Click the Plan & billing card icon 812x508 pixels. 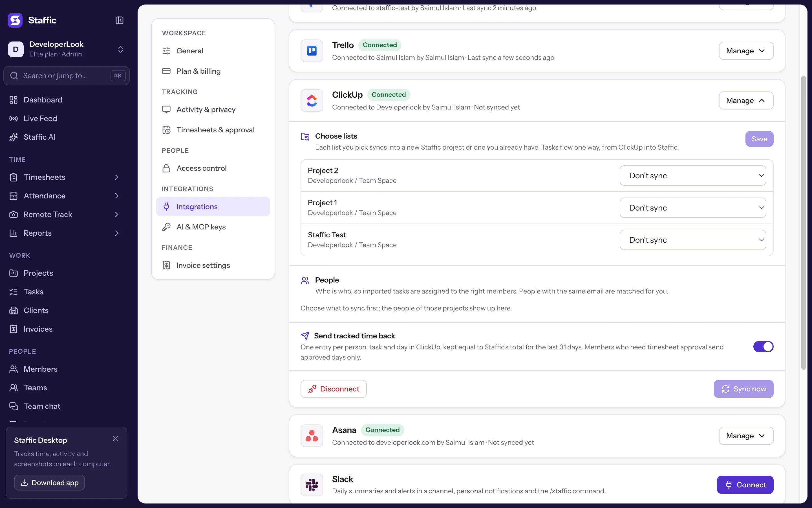[x=166, y=71]
